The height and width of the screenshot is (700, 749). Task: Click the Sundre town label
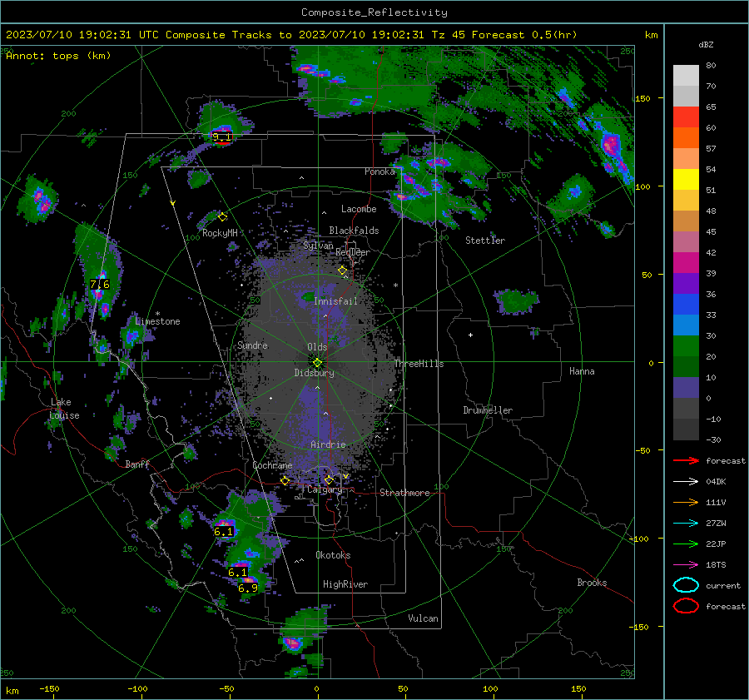click(x=252, y=345)
